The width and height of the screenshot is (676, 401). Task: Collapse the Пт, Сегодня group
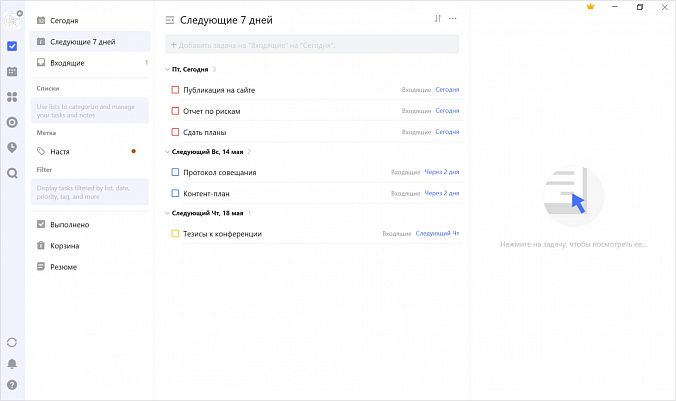[167, 69]
